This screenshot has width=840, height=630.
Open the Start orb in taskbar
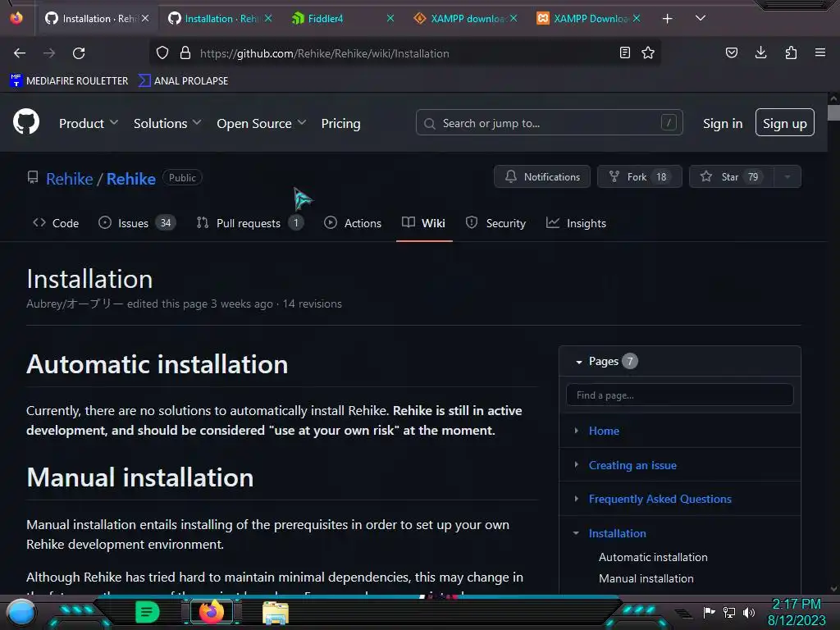tap(21, 612)
